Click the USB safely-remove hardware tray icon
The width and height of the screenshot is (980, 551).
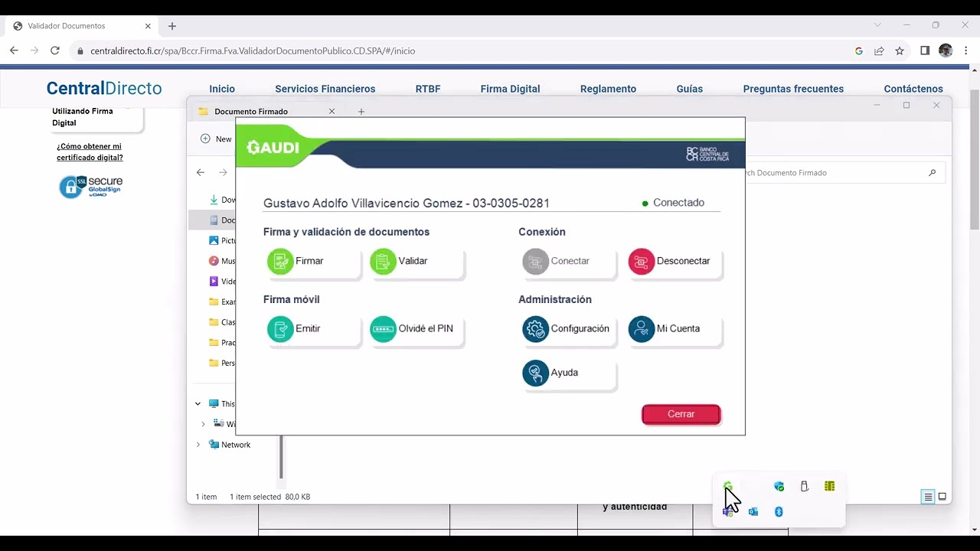(x=804, y=487)
